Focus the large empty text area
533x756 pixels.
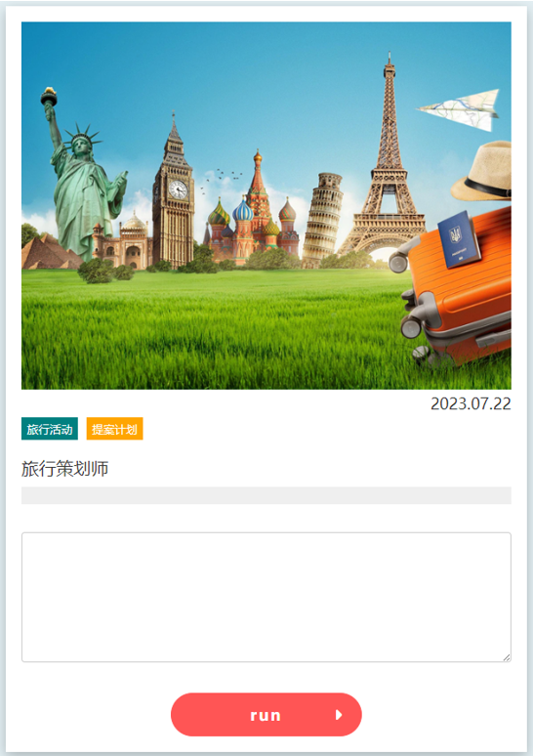click(x=266, y=598)
